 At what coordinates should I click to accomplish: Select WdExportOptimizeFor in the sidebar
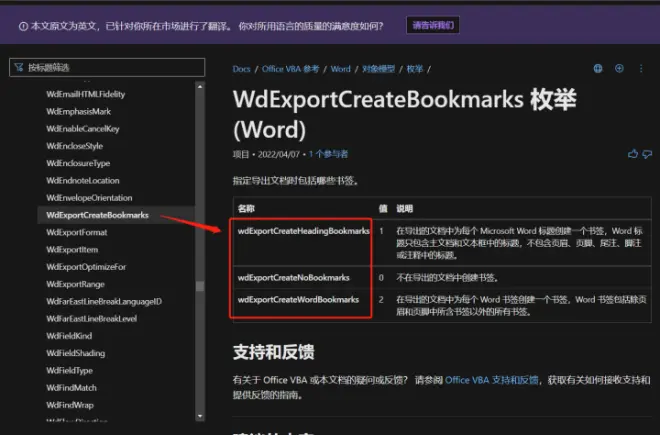click(86, 267)
